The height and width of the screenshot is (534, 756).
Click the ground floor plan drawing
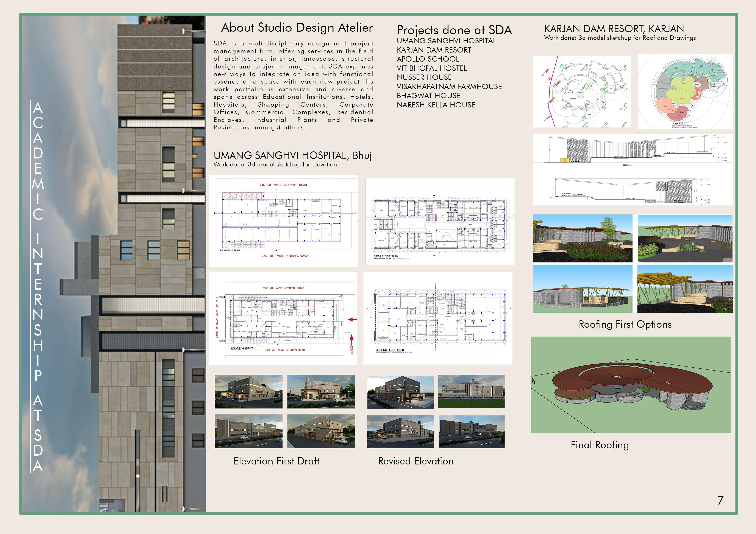click(283, 318)
